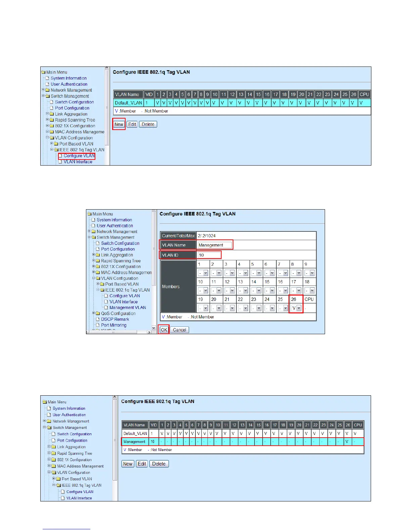Click DSCP Remark page icon in middle screenshot
Screen dimensions: 411x532
(x=98, y=319)
